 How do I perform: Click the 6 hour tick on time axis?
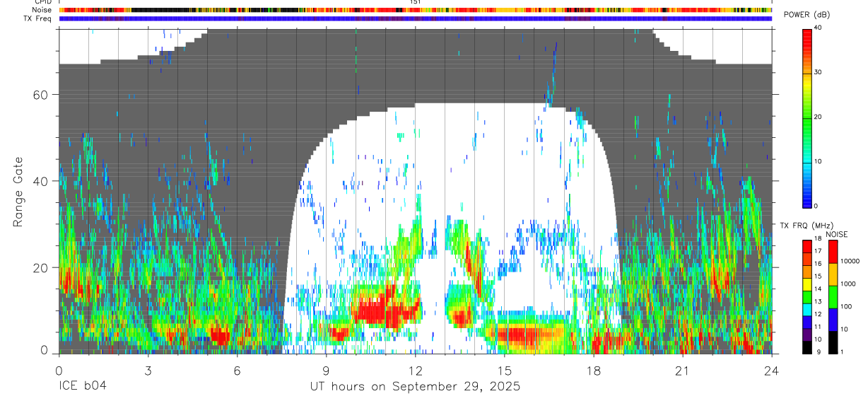pyautogui.click(x=237, y=370)
